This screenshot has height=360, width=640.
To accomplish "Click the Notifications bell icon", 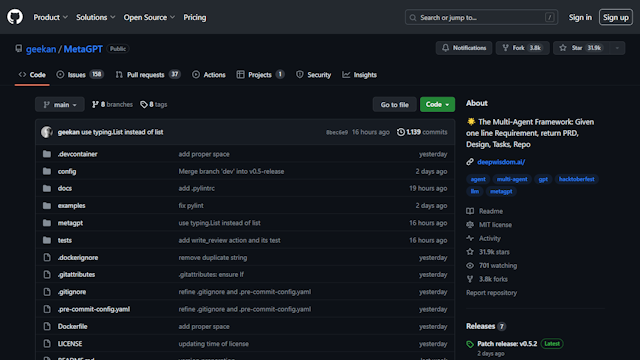I will pos(445,48).
